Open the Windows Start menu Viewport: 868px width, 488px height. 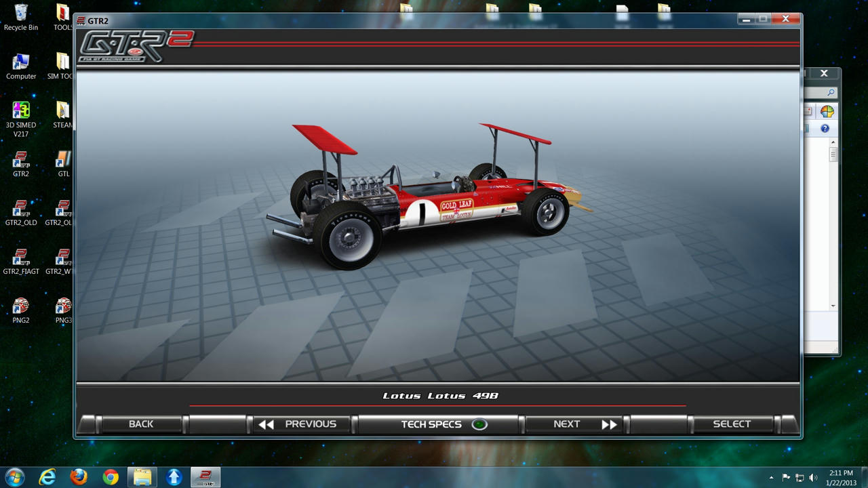15,477
